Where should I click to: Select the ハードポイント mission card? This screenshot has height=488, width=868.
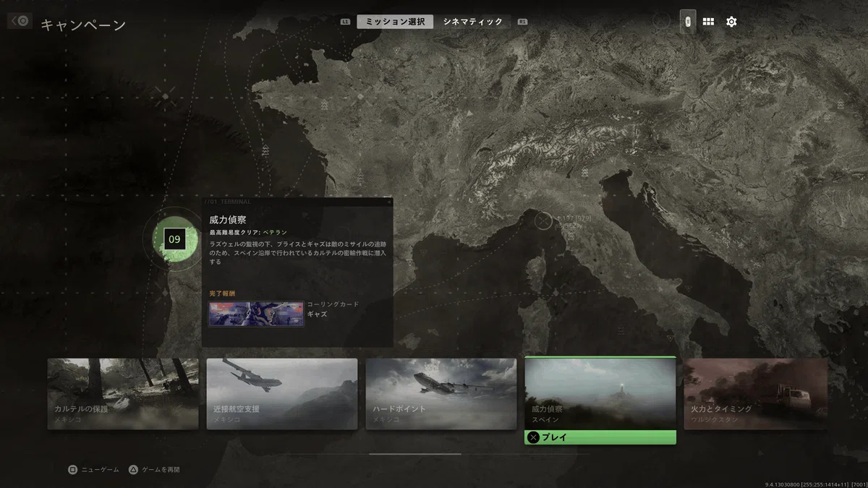(441, 394)
